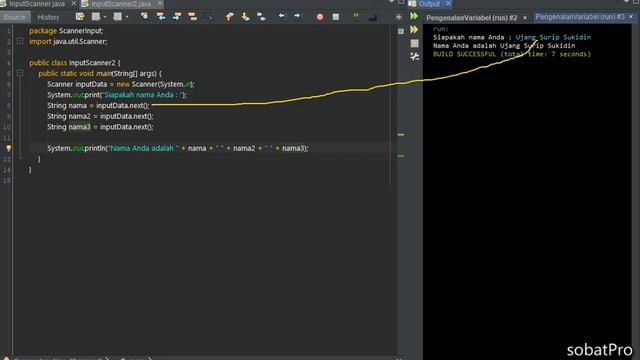640x360 pixels.
Task: Start macro recording with the red button
Action: tap(320, 17)
